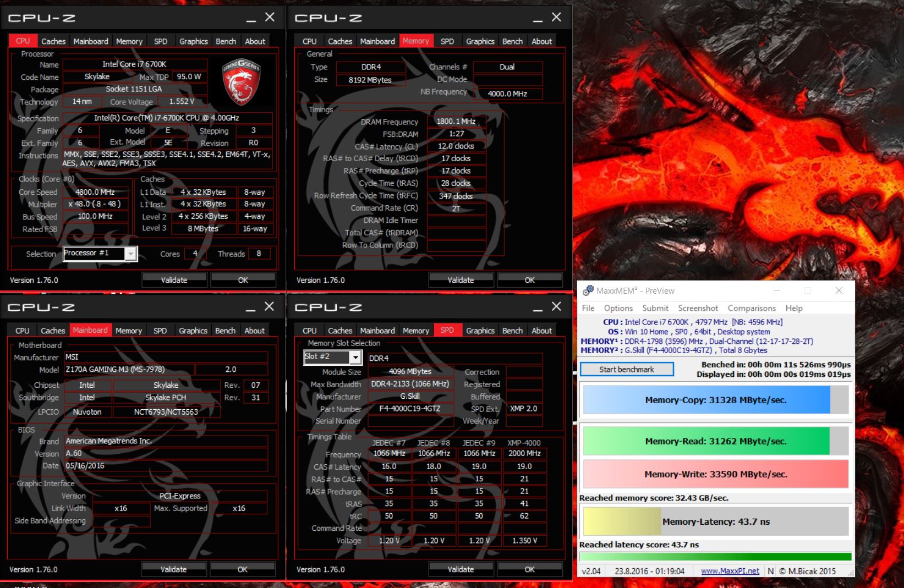Screen dimensions: 904x588
Task: Click Validate in the bottom-left Mainboard window
Action: [x=174, y=569]
